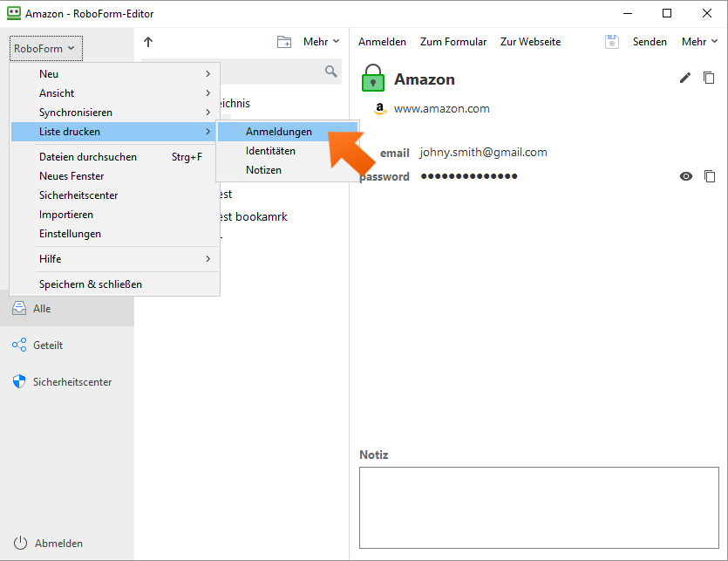728x561 pixels.
Task: Minimize the RoboForm-Editor window
Action: pyautogui.click(x=628, y=13)
